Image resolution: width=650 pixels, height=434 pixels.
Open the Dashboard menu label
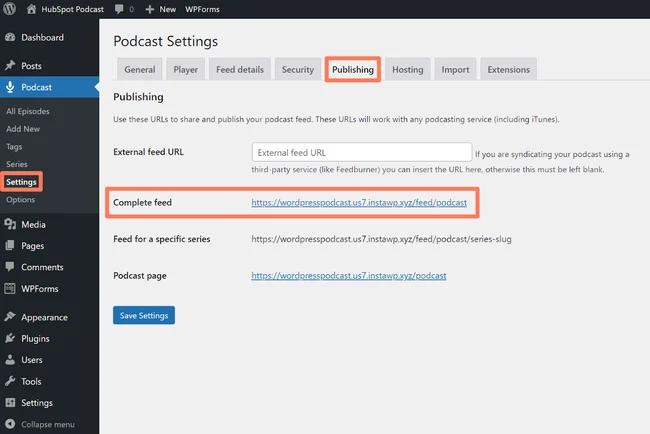coord(43,37)
